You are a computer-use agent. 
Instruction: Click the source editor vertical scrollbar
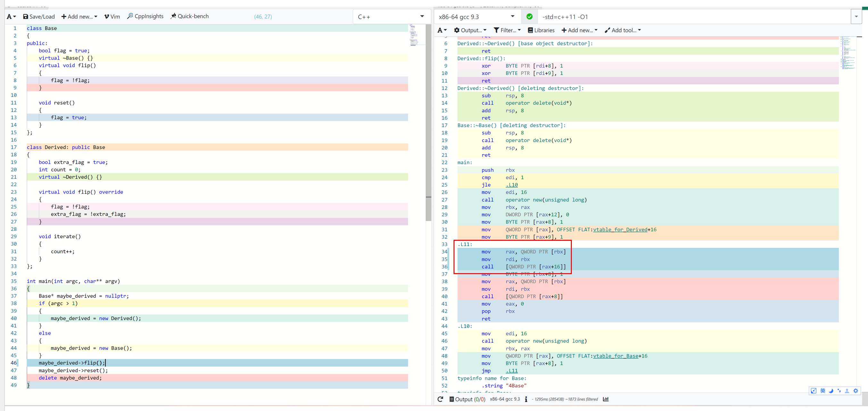(428, 121)
